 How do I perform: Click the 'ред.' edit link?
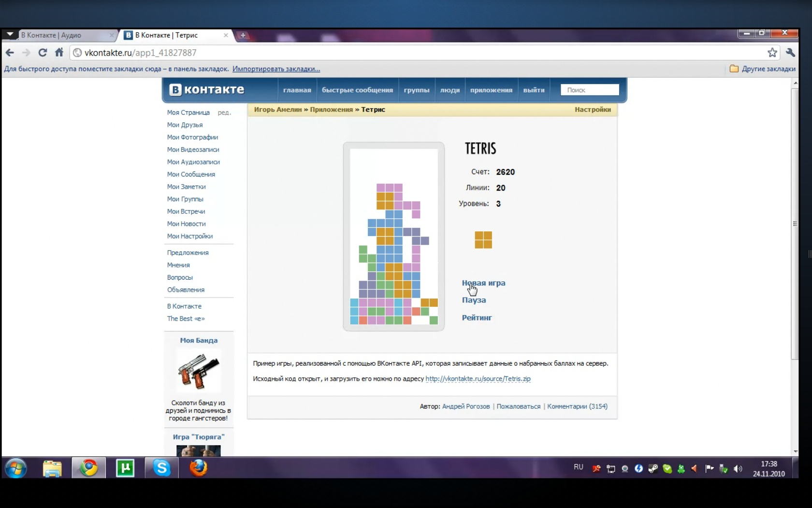pos(224,112)
